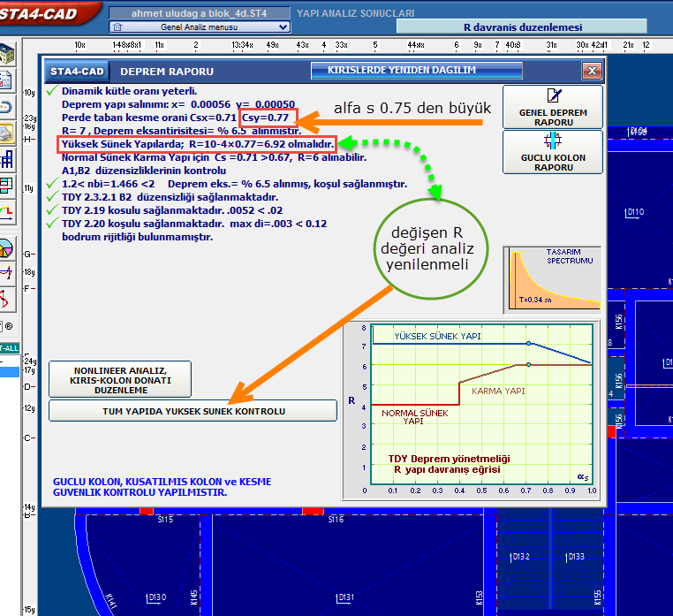Open GENEL DEPREM RAPORU

[x=553, y=107]
